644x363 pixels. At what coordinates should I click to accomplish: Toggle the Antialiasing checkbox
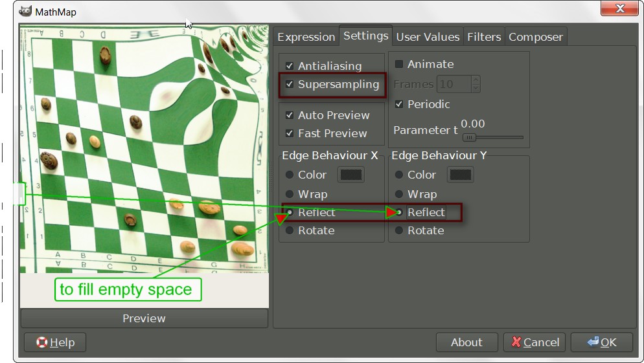(x=290, y=65)
